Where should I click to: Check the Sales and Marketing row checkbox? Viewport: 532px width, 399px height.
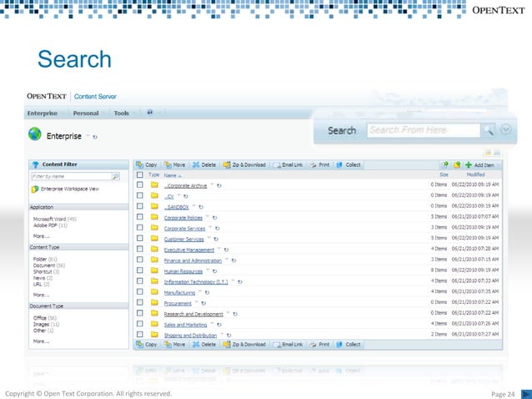140,324
